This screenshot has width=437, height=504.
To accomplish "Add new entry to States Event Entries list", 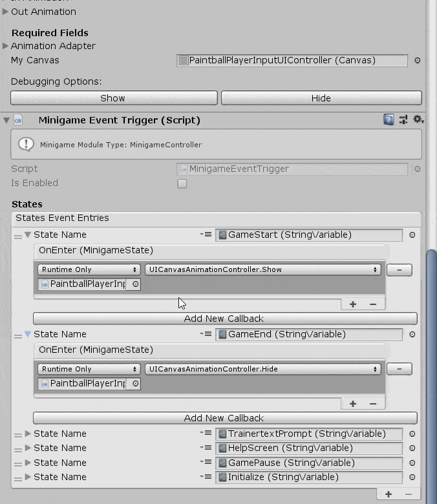I will click(388, 494).
